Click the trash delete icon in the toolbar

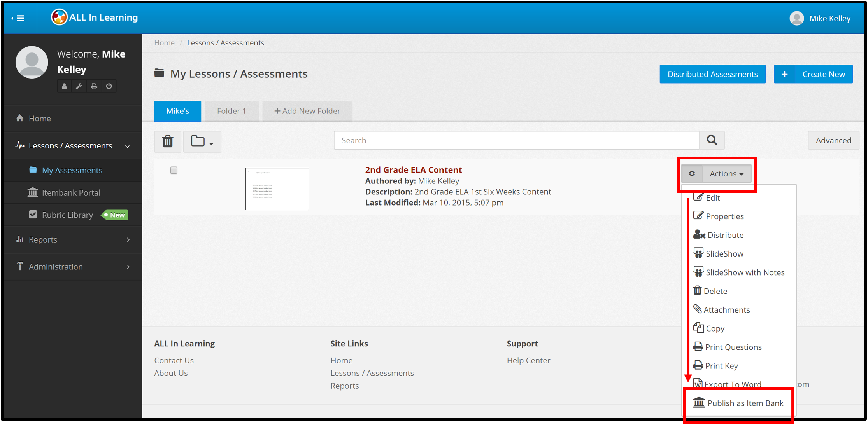point(168,141)
